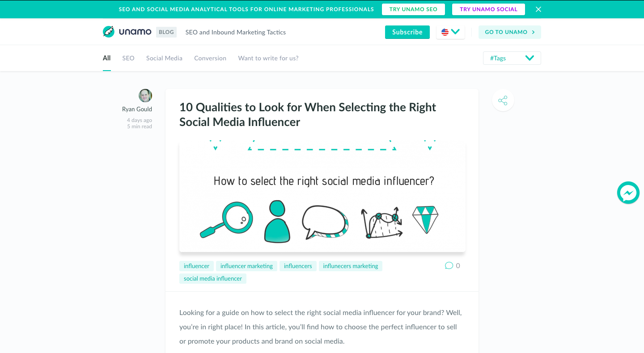Click the BLOG badge label
Image resolution: width=644 pixels, height=353 pixels.
point(166,32)
